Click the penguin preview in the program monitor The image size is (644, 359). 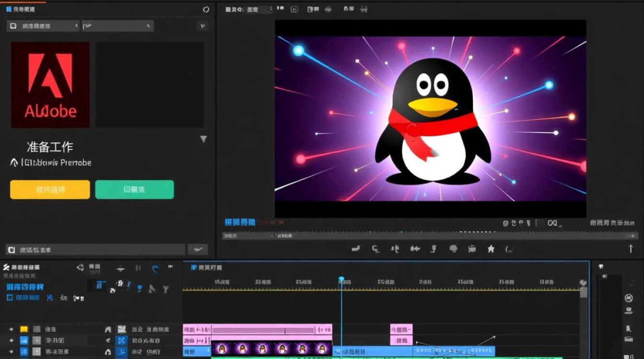430,119
